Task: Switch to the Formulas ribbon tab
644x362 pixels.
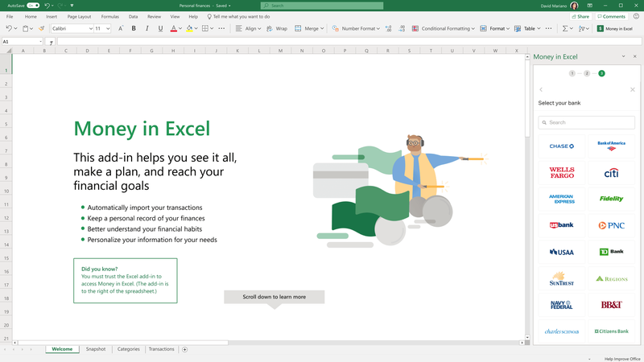Action: [x=110, y=17]
